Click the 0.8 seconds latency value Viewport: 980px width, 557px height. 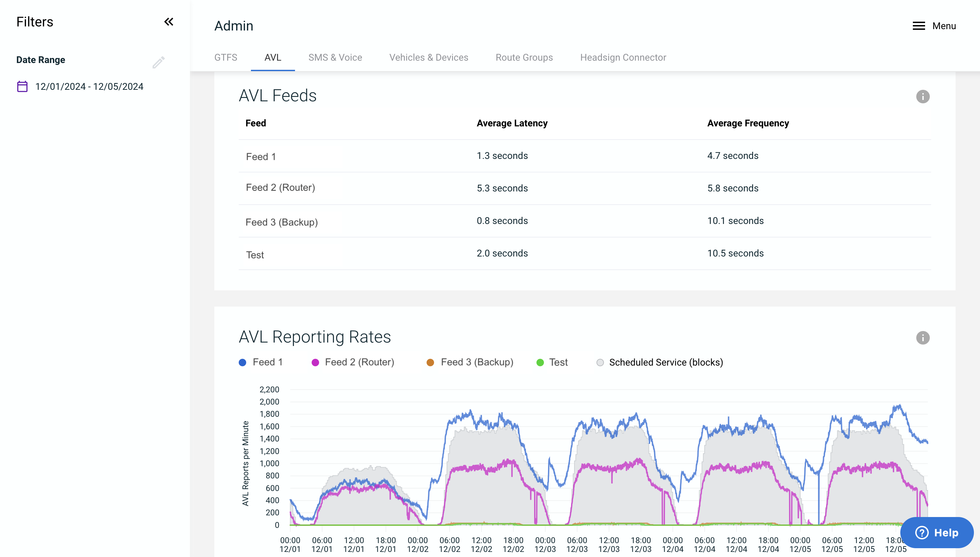tap(502, 221)
